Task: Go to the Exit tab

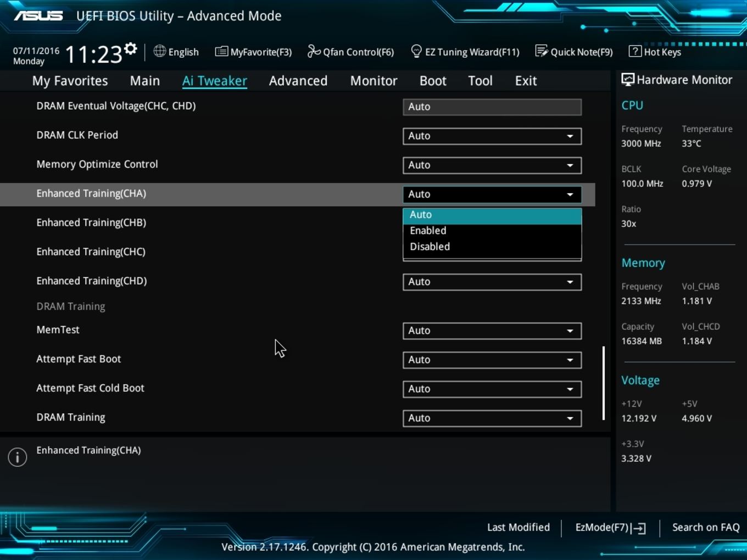Action: [526, 81]
